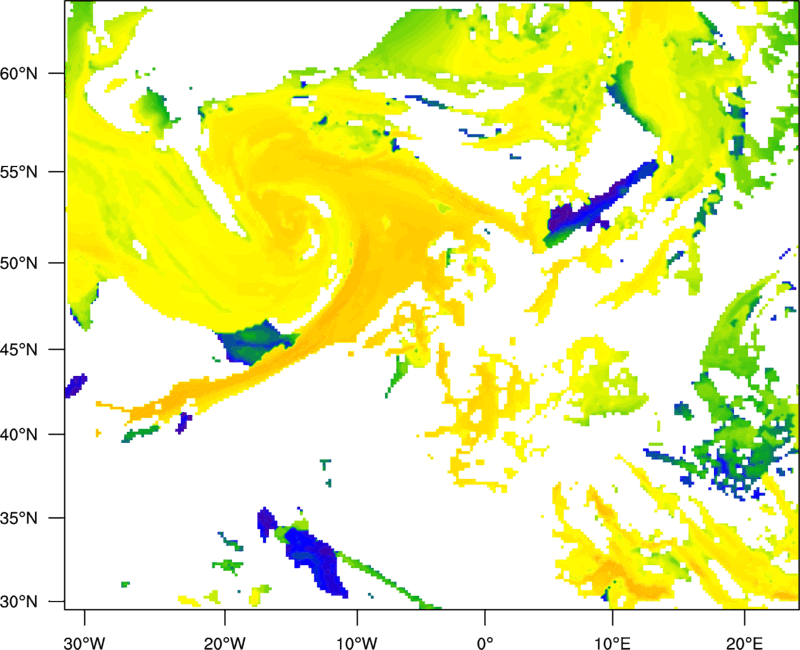Click the 30°N latitude axis label

(x=19, y=602)
